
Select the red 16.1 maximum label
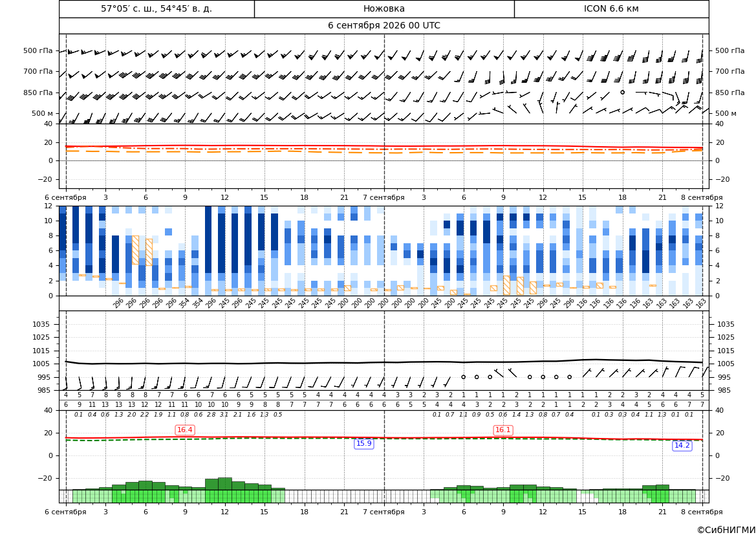point(503,430)
